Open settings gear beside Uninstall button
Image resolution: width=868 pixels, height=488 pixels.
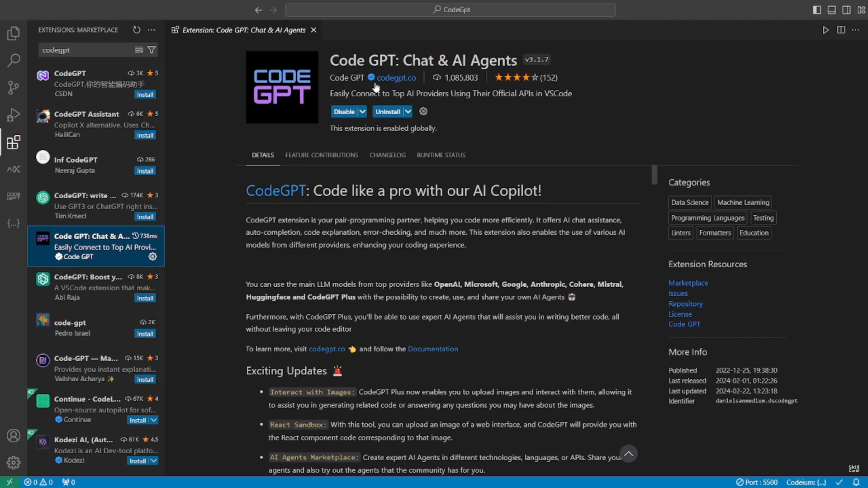[423, 111]
